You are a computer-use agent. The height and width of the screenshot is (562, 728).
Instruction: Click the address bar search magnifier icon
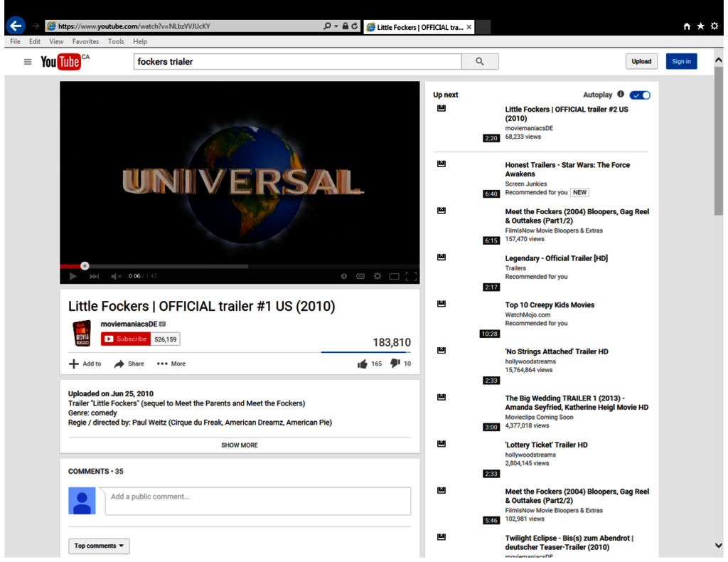click(327, 26)
